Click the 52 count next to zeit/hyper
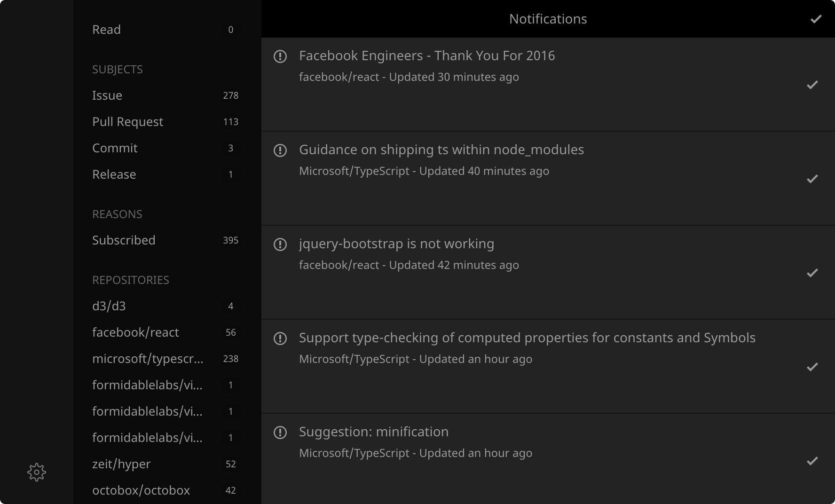Image resolution: width=835 pixels, height=504 pixels. tap(230, 464)
